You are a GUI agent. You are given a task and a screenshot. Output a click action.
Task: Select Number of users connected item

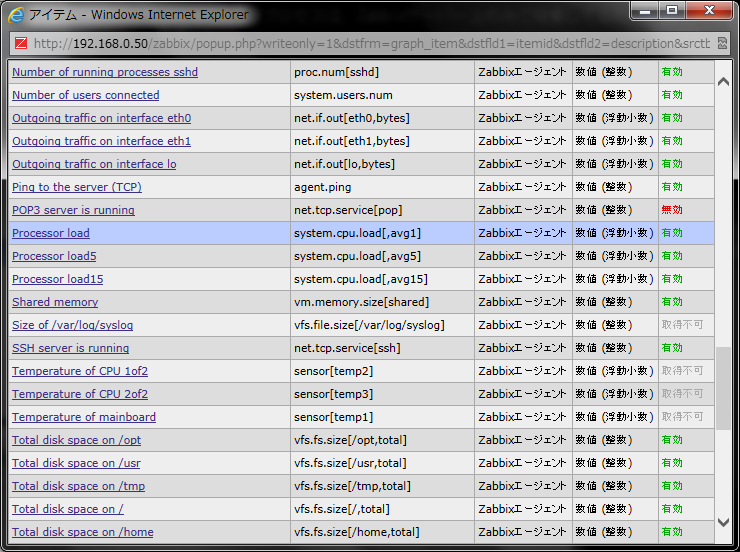point(85,95)
